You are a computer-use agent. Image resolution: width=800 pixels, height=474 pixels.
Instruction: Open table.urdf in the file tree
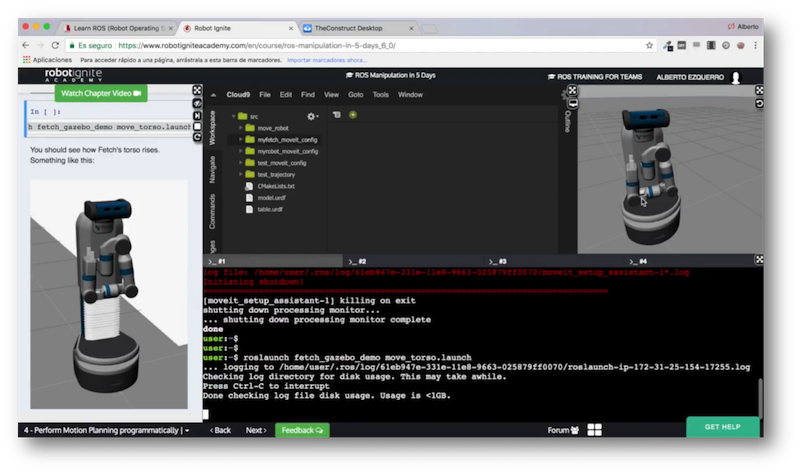[269, 209]
